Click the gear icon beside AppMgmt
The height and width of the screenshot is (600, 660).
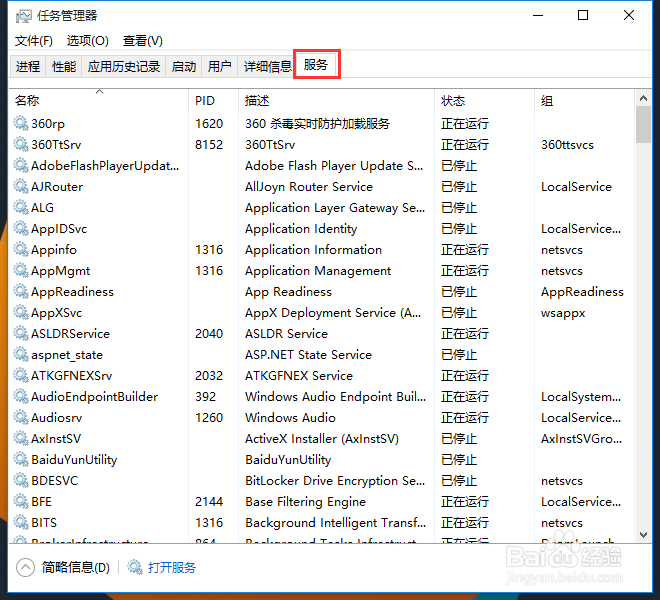21,270
